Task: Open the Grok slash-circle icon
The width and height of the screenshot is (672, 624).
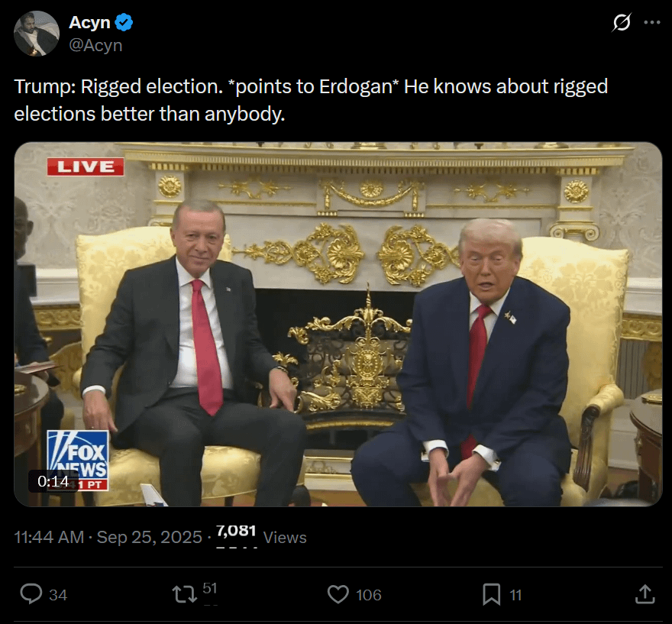Action: click(x=622, y=22)
